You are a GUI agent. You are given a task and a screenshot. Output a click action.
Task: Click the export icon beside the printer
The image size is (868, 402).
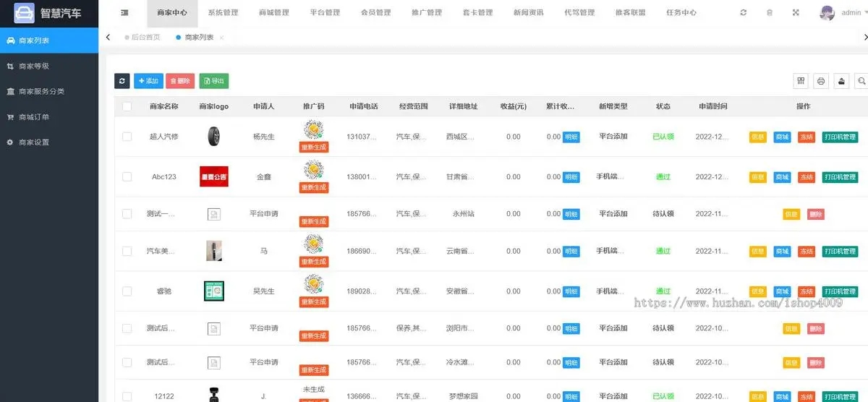click(x=841, y=81)
